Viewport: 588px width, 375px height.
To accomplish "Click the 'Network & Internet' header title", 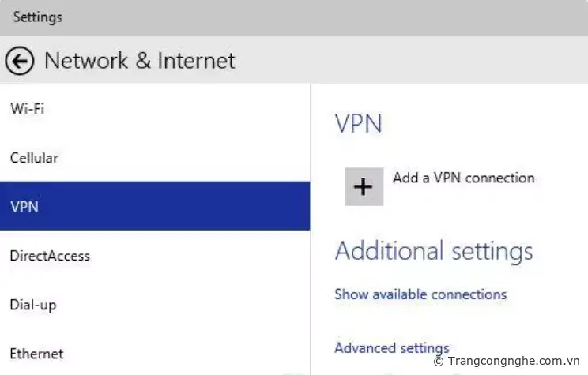I will click(140, 61).
